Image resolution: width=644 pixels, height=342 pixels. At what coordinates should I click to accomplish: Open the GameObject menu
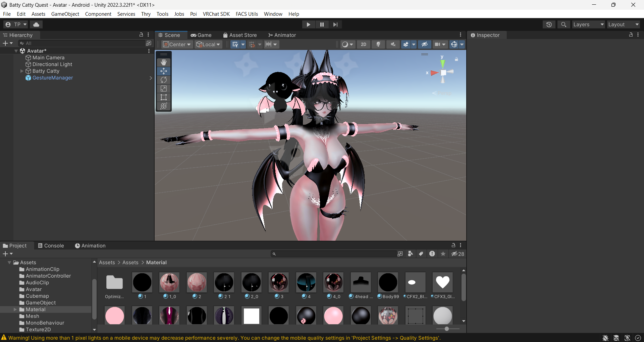[65, 14]
